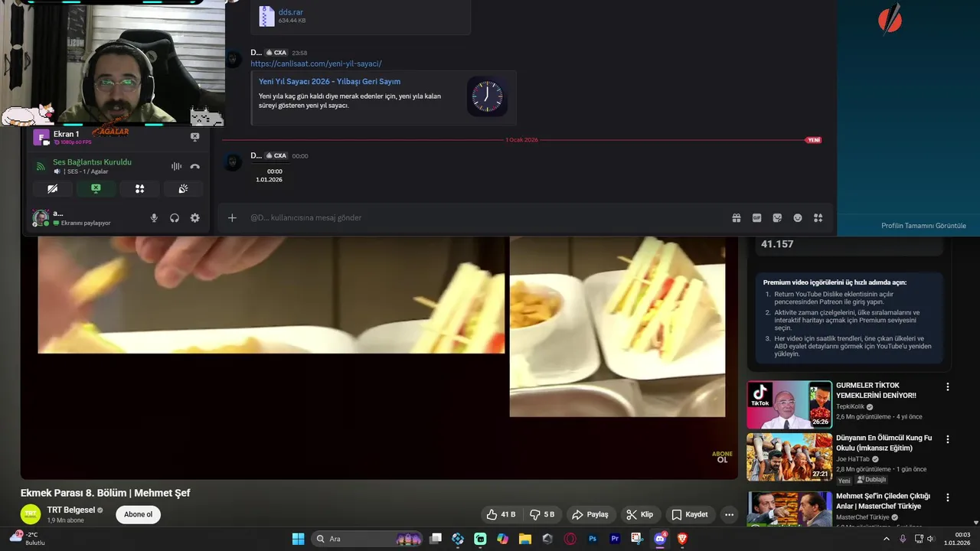The width and height of the screenshot is (980, 551).
Task: Open the GIF picker
Action: point(757,218)
